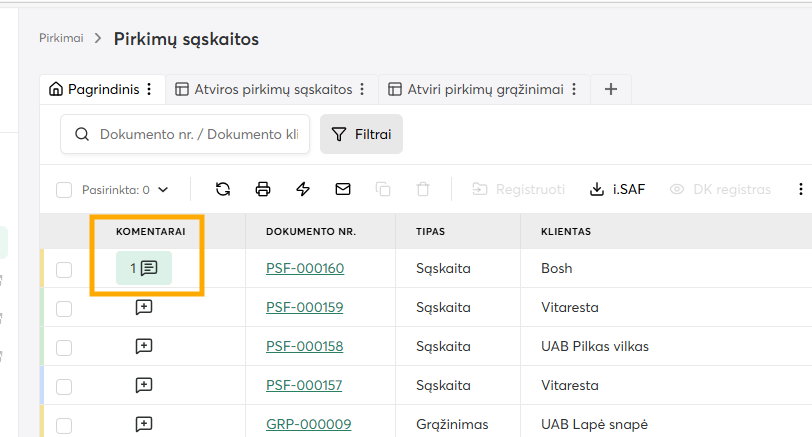The width and height of the screenshot is (812, 437).
Task: Toggle the select-all checkbox near Pasirinkta
Action: point(64,190)
